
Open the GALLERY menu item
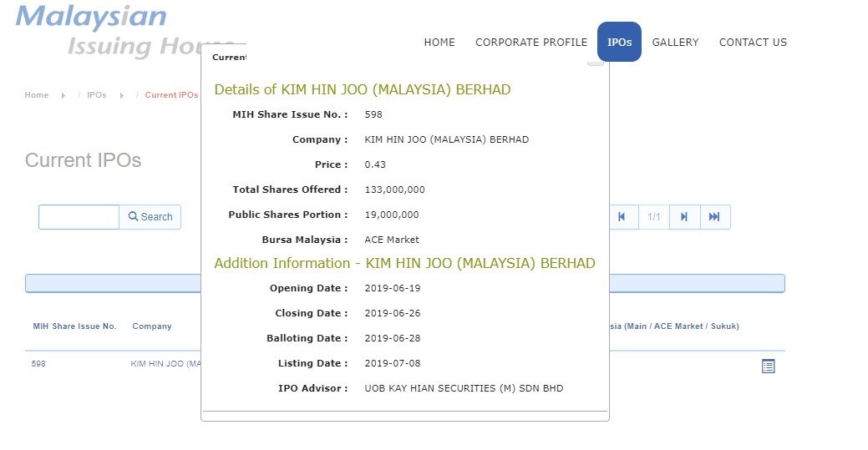[x=675, y=42]
